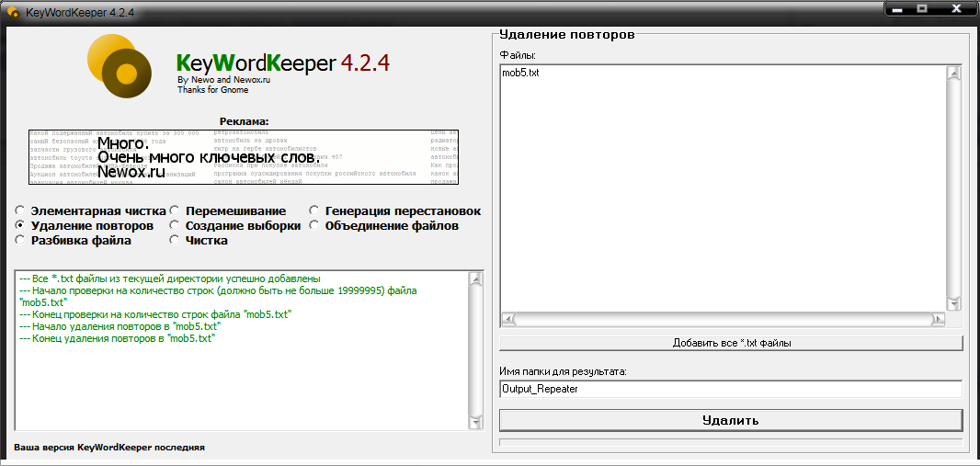
Task: Click "Ваша версия KeyWordKeeper последняя" status text
Action: click(109, 448)
